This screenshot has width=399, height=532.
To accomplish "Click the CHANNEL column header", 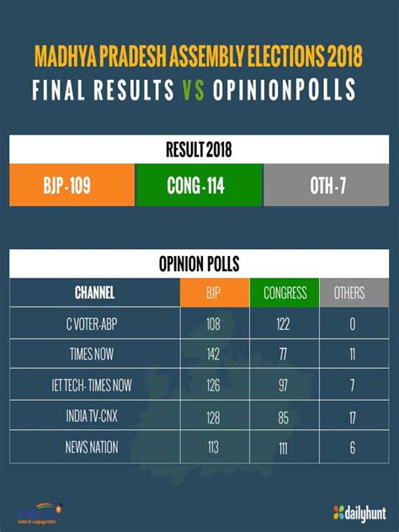I will (x=94, y=293).
